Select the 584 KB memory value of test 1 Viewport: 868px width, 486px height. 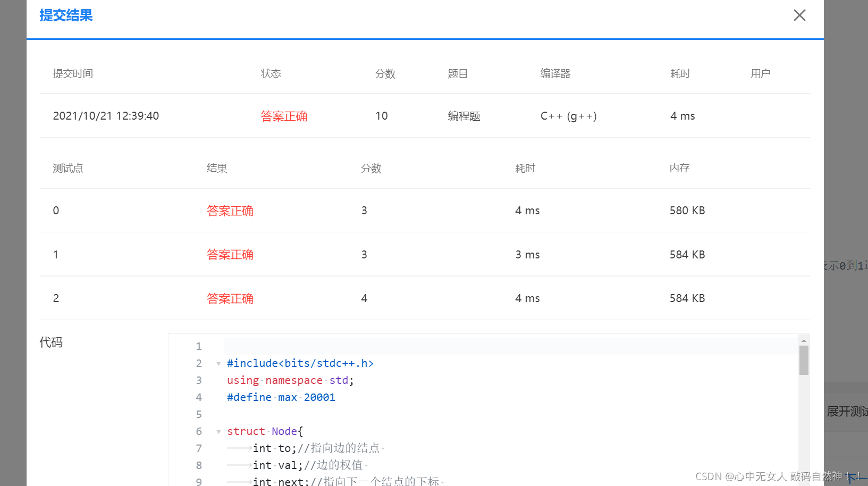click(687, 254)
